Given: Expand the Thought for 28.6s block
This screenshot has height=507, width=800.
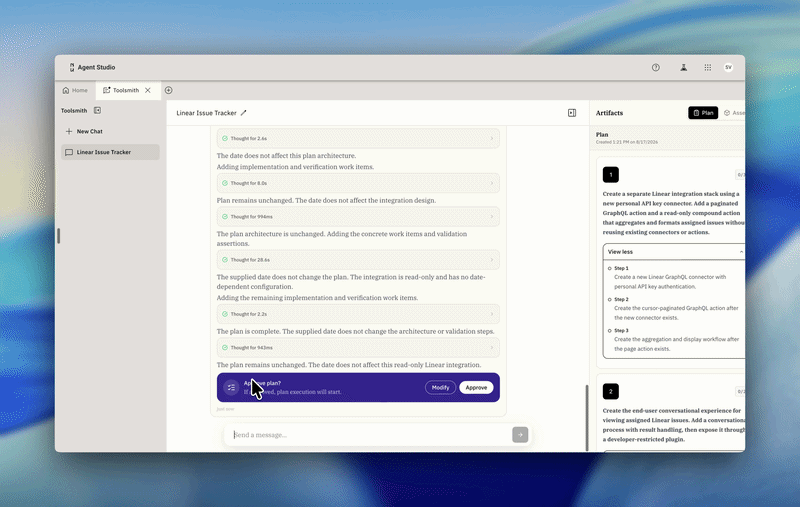Looking at the screenshot, I should tap(358, 260).
